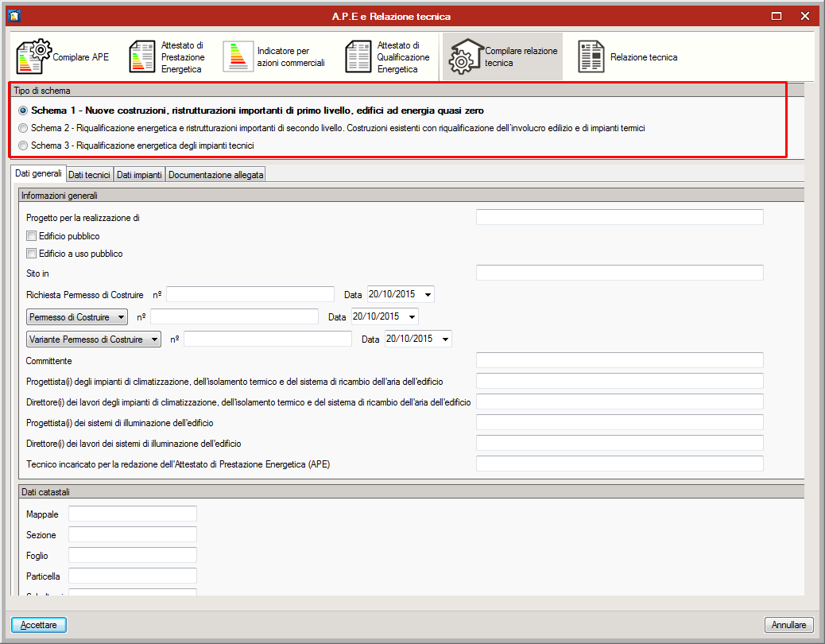Viewport: 825px width, 644px height.
Task: Open the Variante Permesso di Costruire dropdown
Action: 94,339
